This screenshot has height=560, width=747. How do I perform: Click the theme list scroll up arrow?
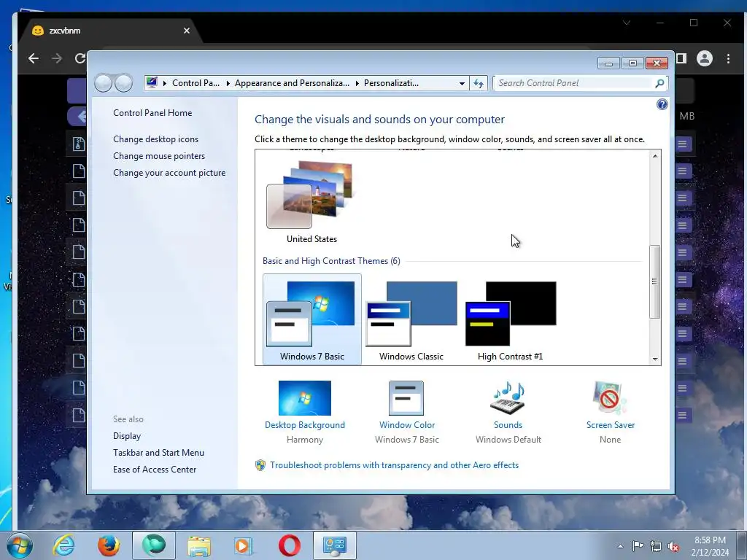[655, 156]
